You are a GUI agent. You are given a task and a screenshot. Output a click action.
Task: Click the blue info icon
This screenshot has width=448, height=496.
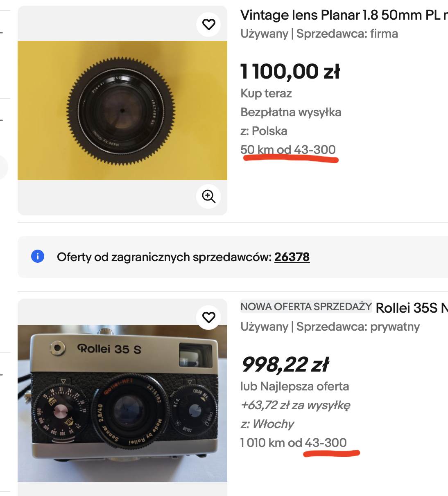point(38,257)
